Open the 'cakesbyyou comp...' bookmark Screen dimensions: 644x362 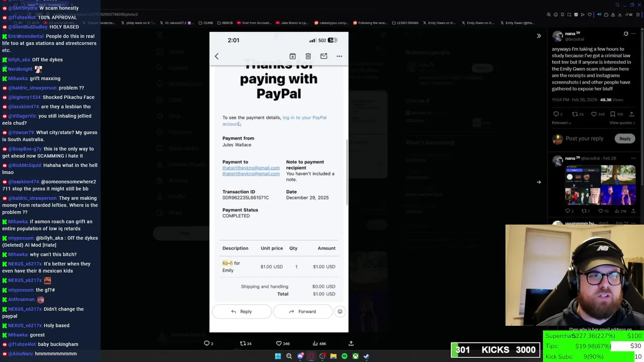[331, 23]
